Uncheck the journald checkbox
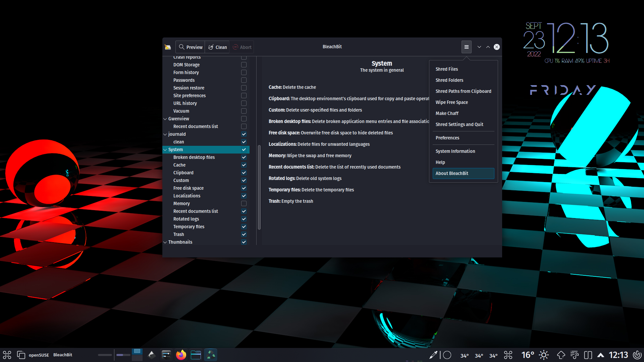The width and height of the screenshot is (644, 362). click(x=244, y=134)
